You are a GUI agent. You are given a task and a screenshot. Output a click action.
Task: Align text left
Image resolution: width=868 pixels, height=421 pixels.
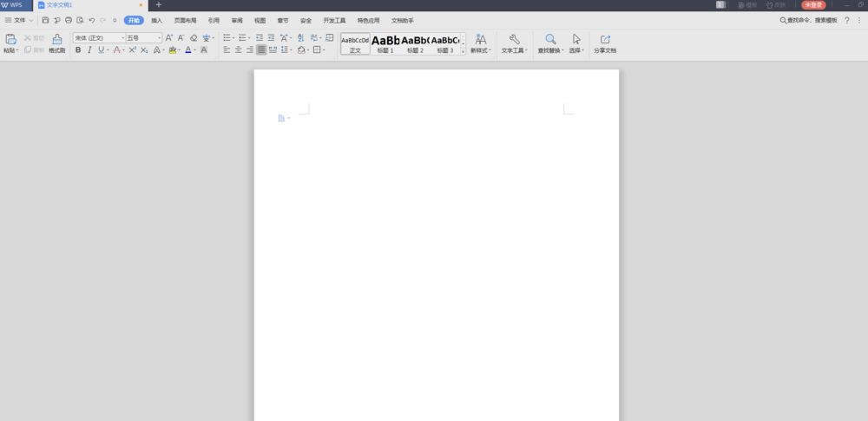point(227,49)
